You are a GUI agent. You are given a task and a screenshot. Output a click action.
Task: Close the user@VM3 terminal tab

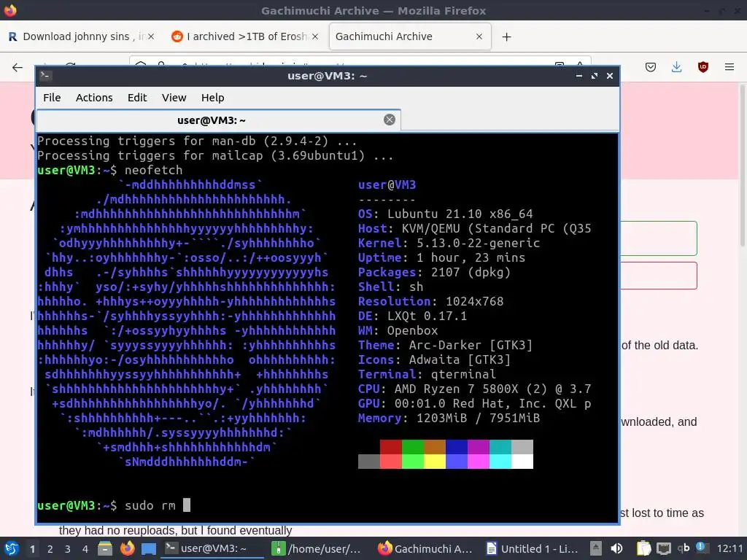pyautogui.click(x=390, y=120)
